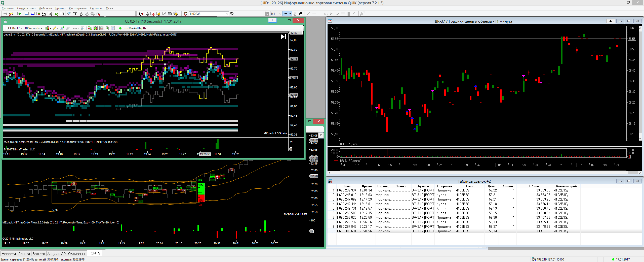Click the green mzMarketDepth status indicator
Screen dimensions: 644x262
pos(120,28)
